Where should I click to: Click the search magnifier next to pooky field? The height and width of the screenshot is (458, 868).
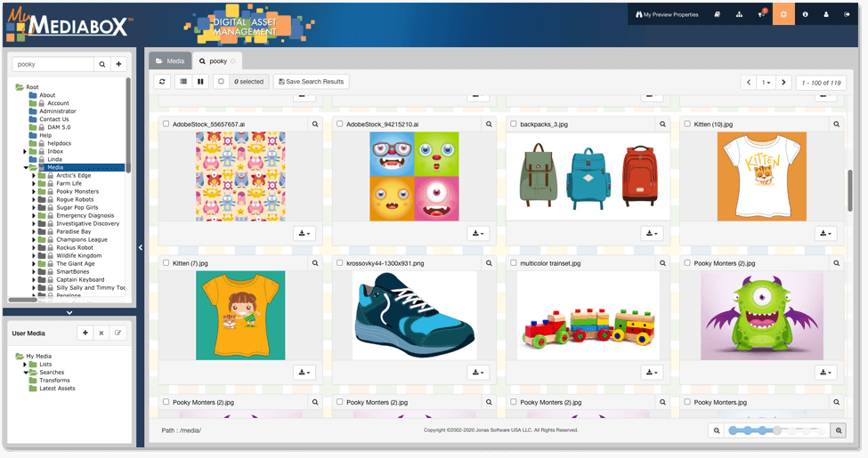pos(101,64)
